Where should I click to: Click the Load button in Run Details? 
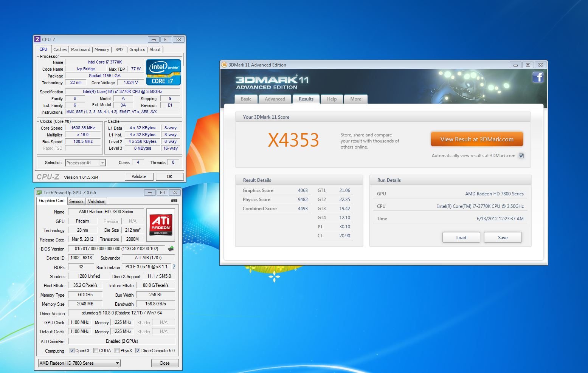point(461,237)
